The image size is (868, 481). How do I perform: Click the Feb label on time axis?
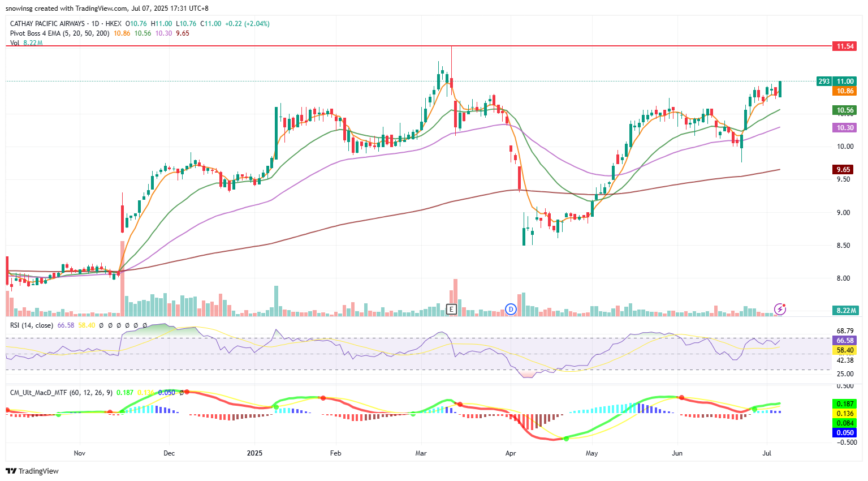pyautogui.click(x=336, y=453)
